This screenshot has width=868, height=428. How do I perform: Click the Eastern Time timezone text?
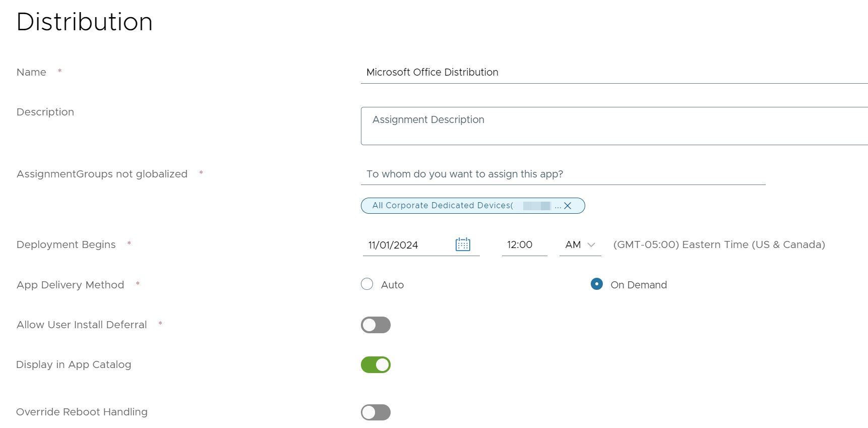(x=719, y=245)
